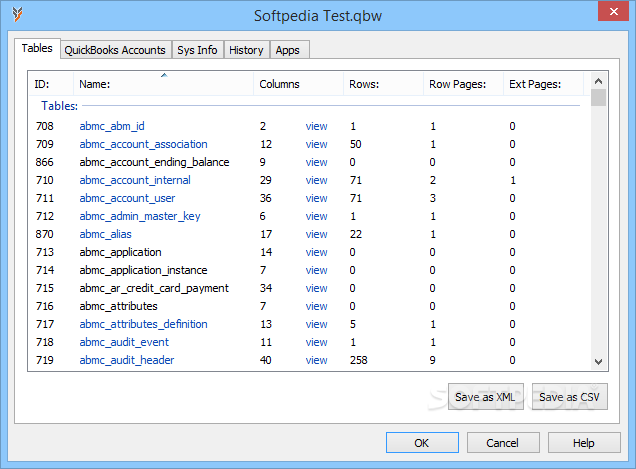This screenshot has height=469, width=636.
Task: Open the abmc_account_internal table link
Action: 135,180
